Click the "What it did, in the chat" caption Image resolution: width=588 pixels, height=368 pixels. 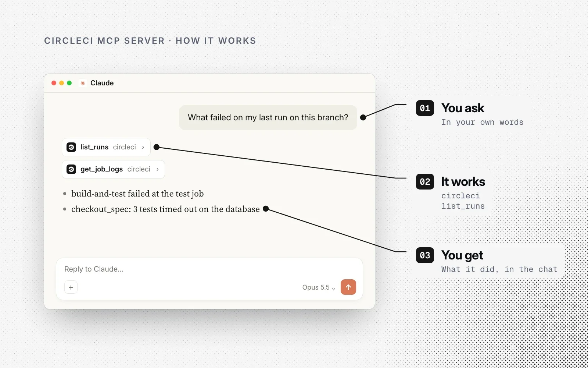499,269
